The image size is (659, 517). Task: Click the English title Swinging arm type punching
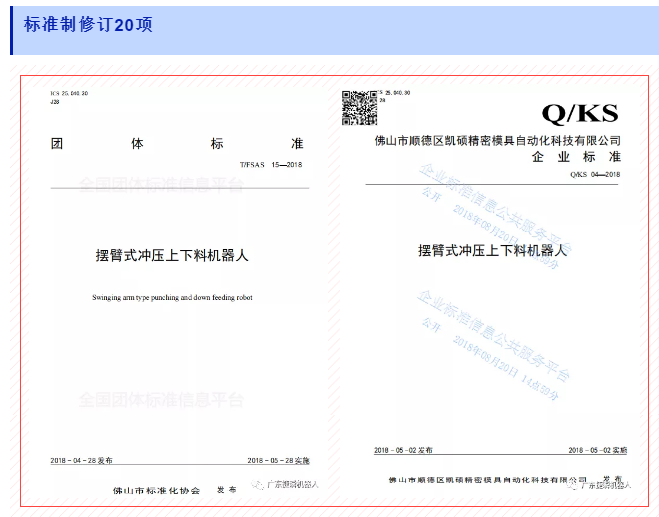coord(172,298)
